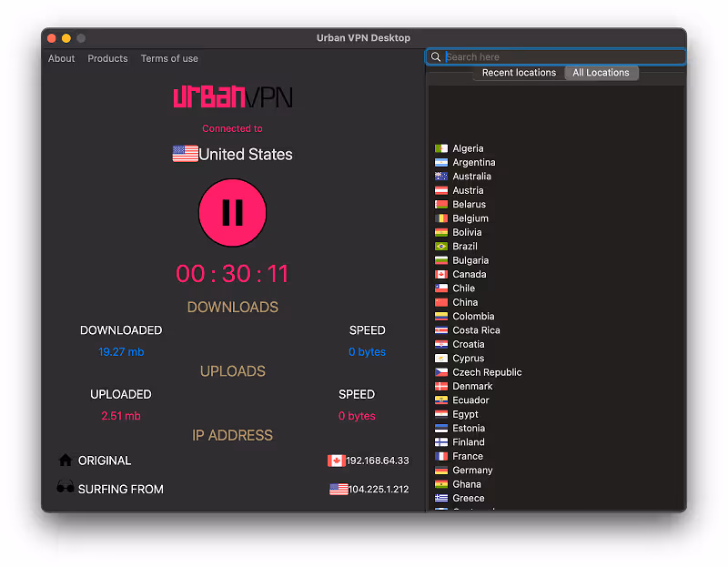Image resolution: width=728 pixels, height=567 pixels.
Task: Choose Estonia from the location list
Action: (469, 428)
